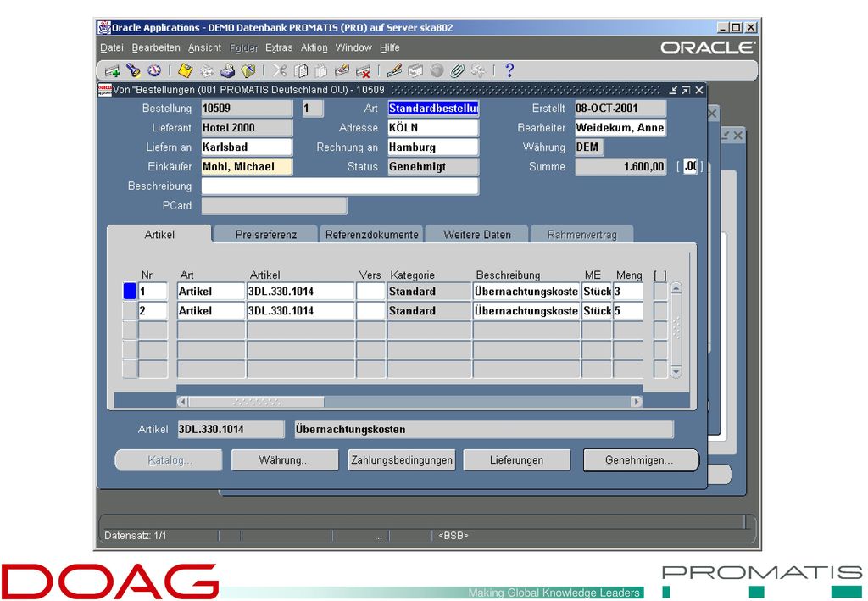Switch to the Referenzdokumente tab
This screenshot has width=868, height=601.
pyautogui.click(x=372, y=234)
